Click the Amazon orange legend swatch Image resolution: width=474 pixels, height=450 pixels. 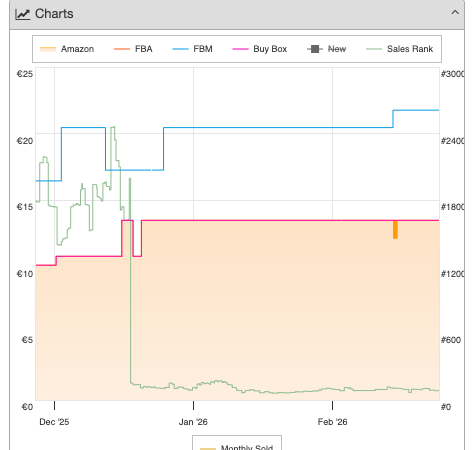coord(48,49)
